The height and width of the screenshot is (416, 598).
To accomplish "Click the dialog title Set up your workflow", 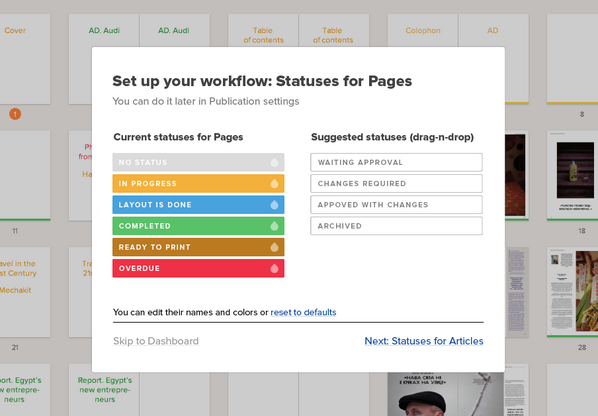I will pos(262,81).
